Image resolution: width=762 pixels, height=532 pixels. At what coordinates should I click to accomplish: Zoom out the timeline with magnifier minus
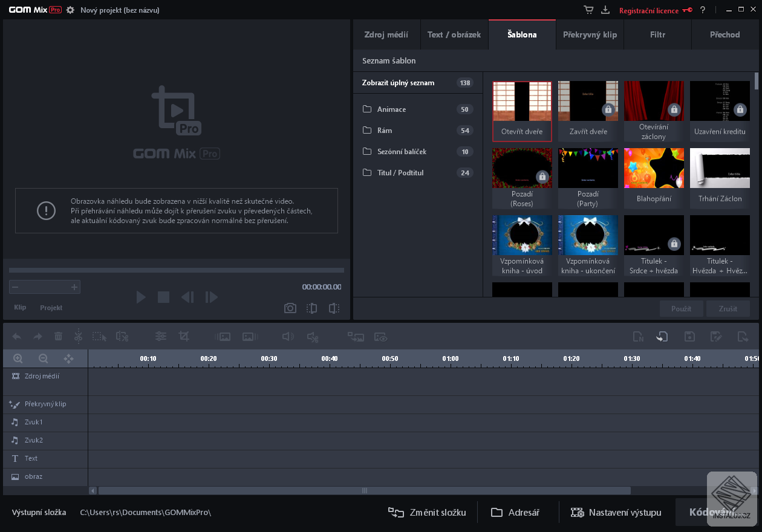coord(44,358)
